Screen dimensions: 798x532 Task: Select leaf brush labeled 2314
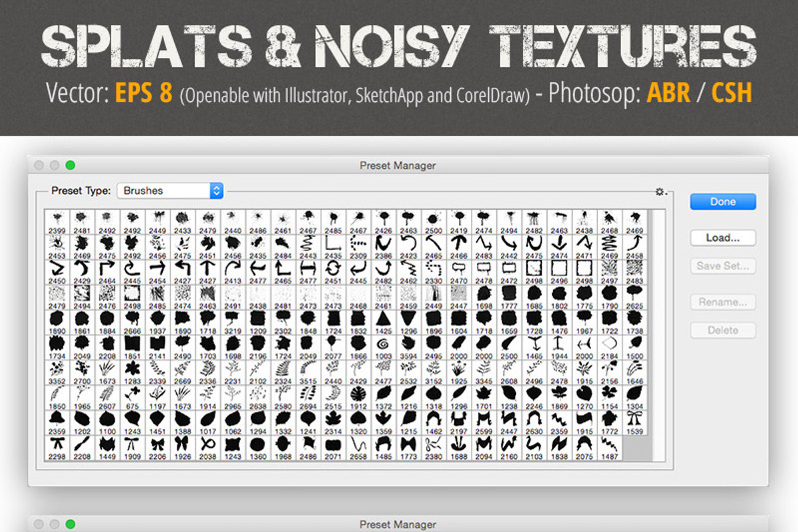pos(333,422)
